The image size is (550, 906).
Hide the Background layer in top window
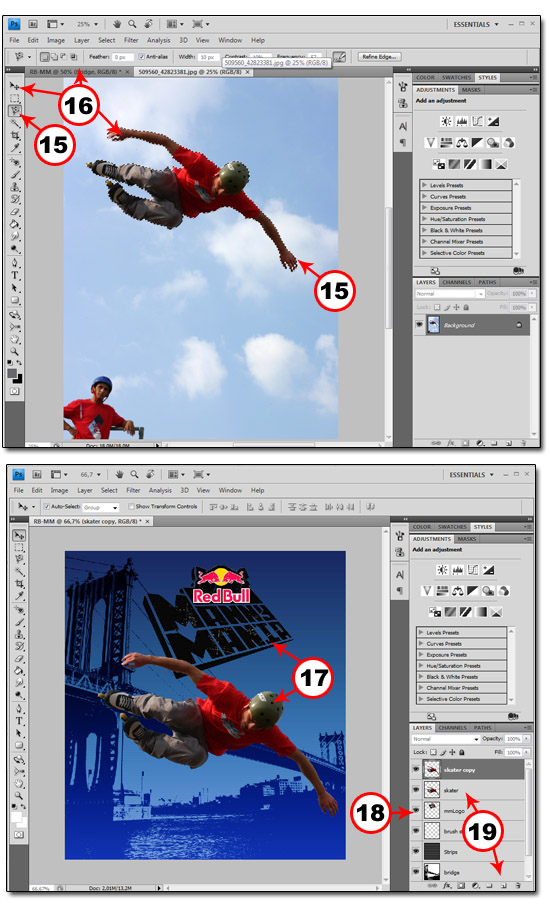(x=419, y=325)
